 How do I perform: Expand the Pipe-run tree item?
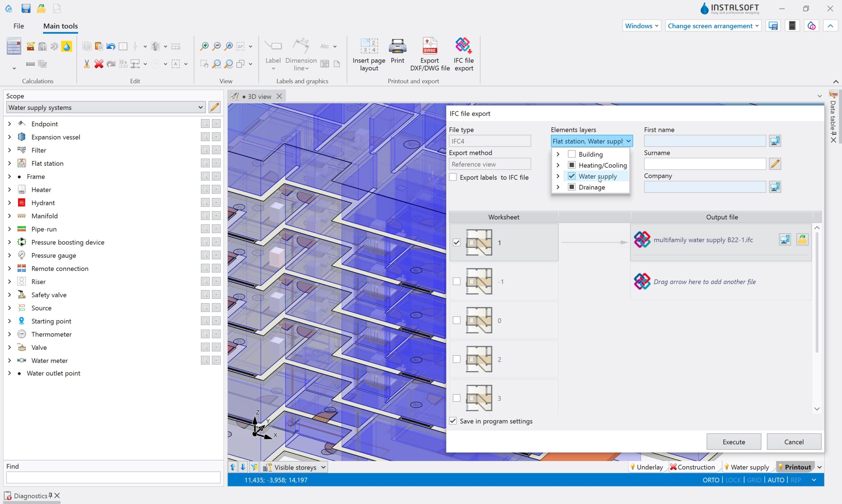[10, 229]
